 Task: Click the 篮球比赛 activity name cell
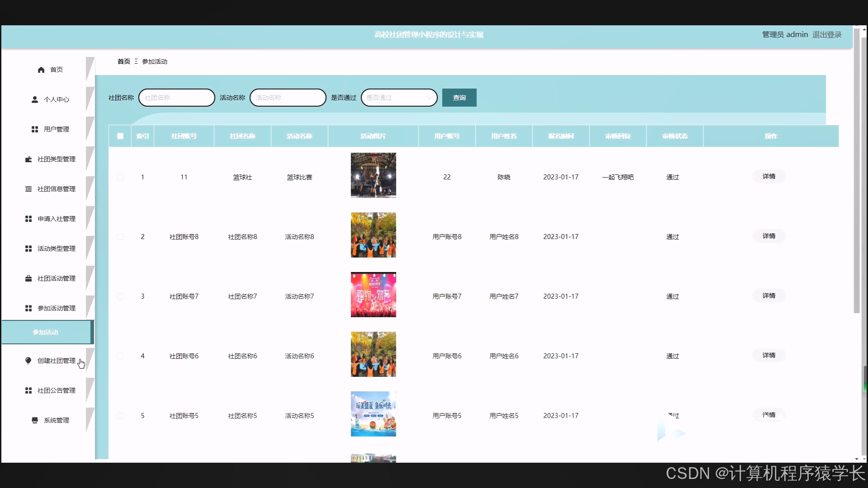[300, 177]
